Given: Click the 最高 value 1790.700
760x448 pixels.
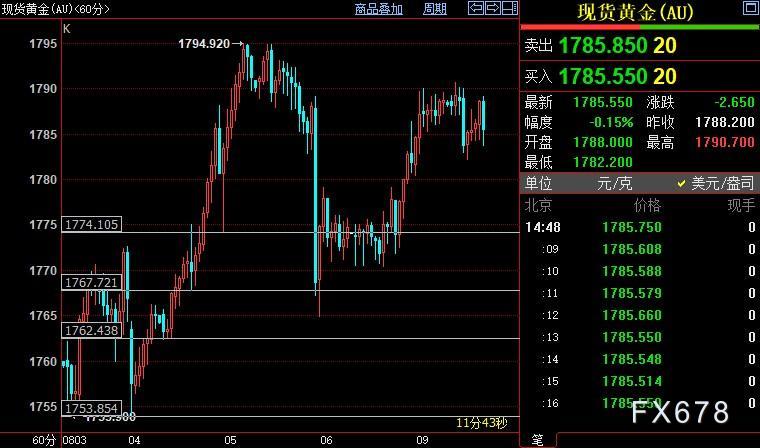Looking at the screenshot, I should point(725,142).
